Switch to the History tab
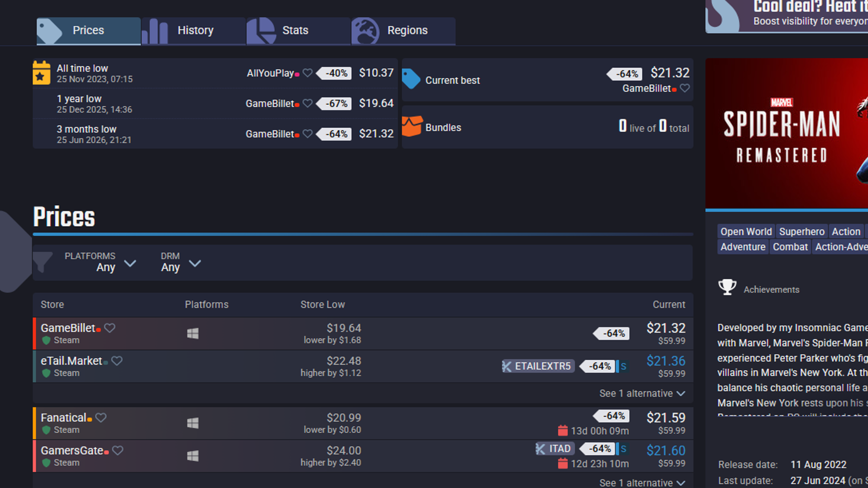The height and width of the screenshot is (488, 868). pos(194,30)
